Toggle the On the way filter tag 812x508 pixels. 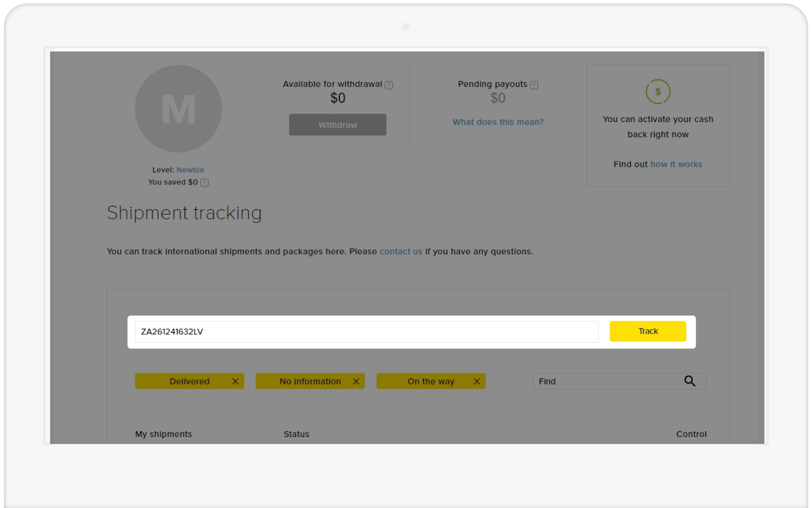click(431, 381)
